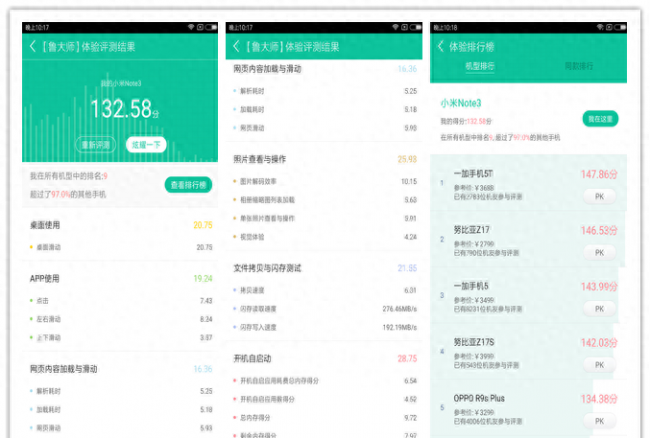Open the 查看排行榜 ranking button
The height and width of the screenshot is (438, 650).
click(x=188, y=185)
